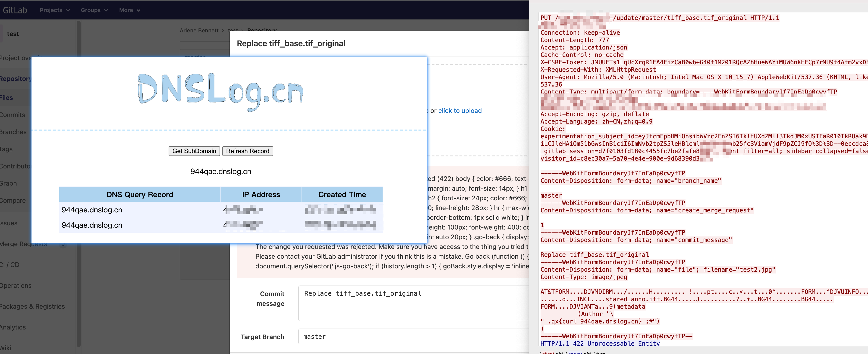Open Tags item in GitLab sidebar
The width and height of the screenshot is (868, 354).
(6, 149)
